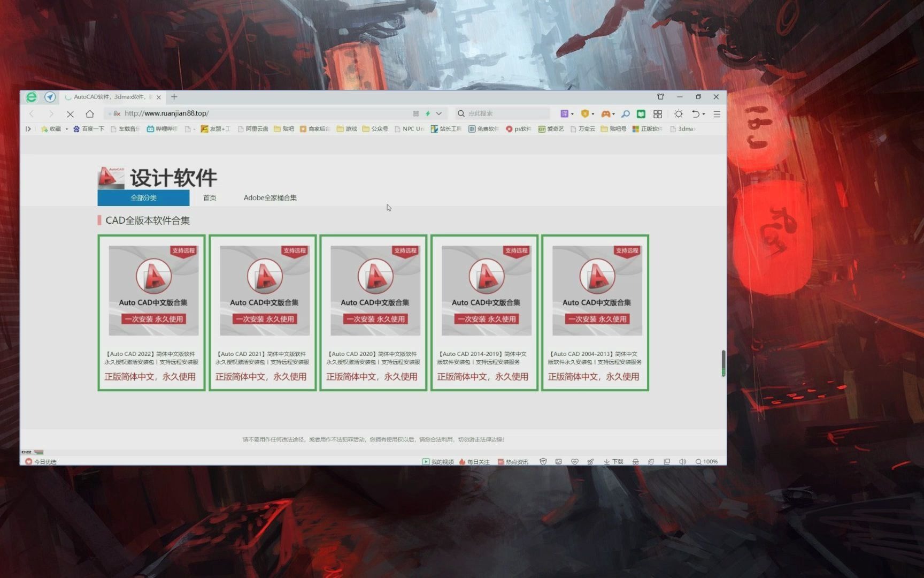Open 每日关注 in status bar
The width and height of the screenshot is (924, 578).
[474, 461]
